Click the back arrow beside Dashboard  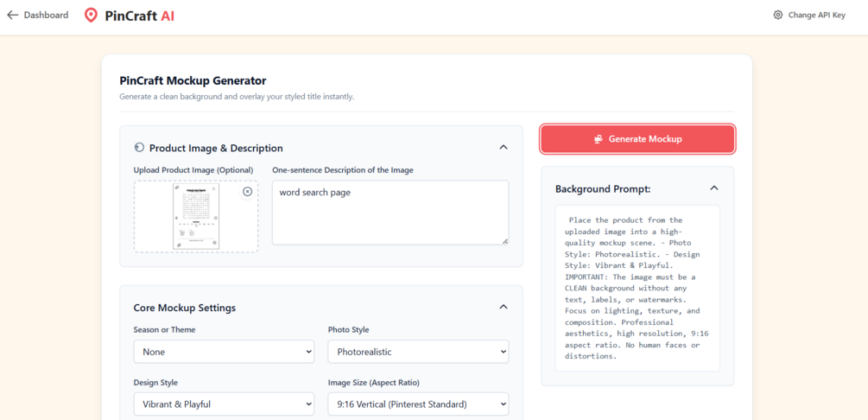coord(12,15)
